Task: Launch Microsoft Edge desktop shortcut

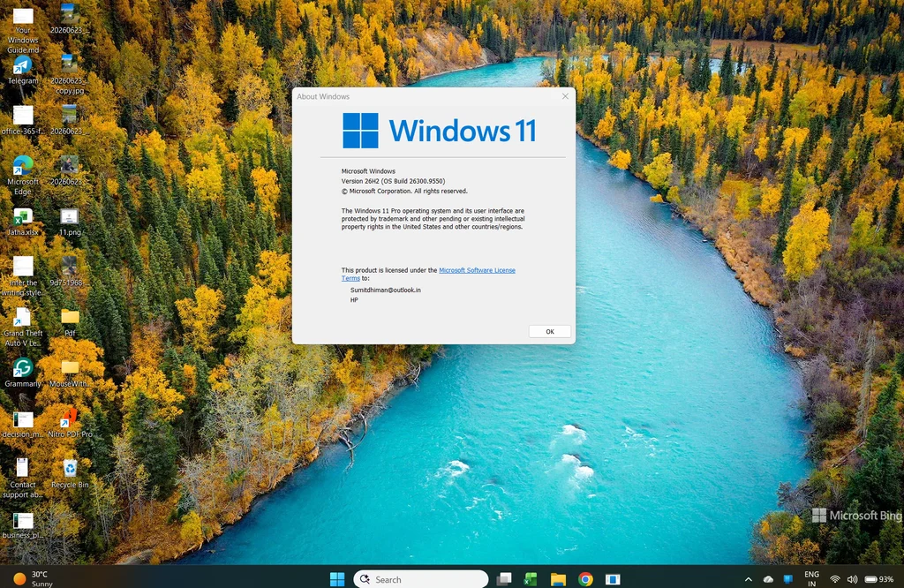Action: pos(23,175)
